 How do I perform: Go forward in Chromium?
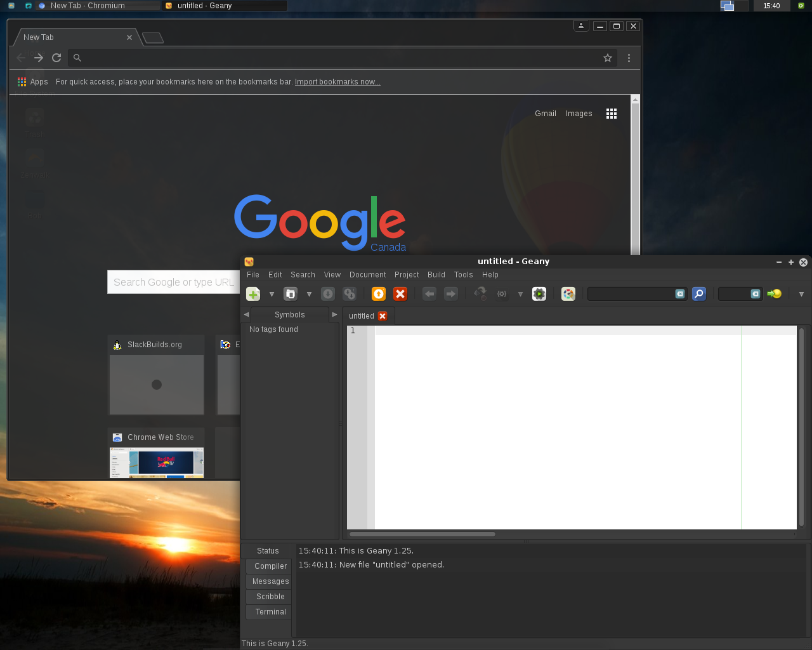[x=39, y=58]
